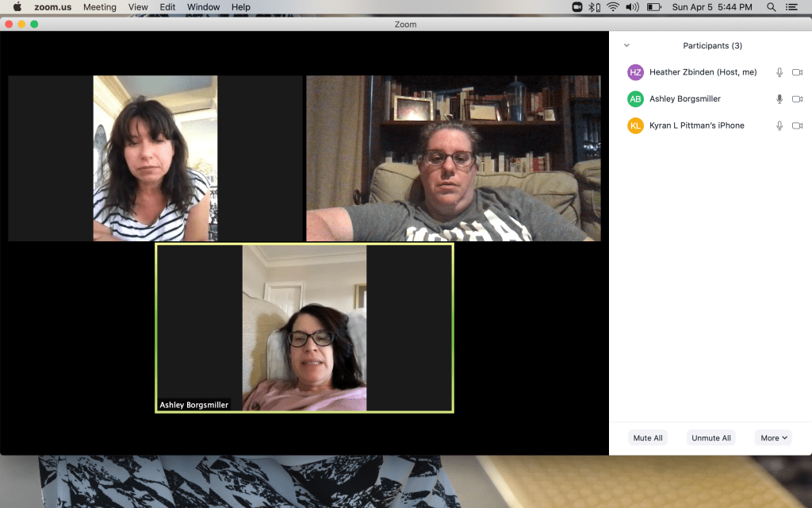
Task: Select Ashley Borgsmiller's highlighted video tile
Action: point(304,328)
